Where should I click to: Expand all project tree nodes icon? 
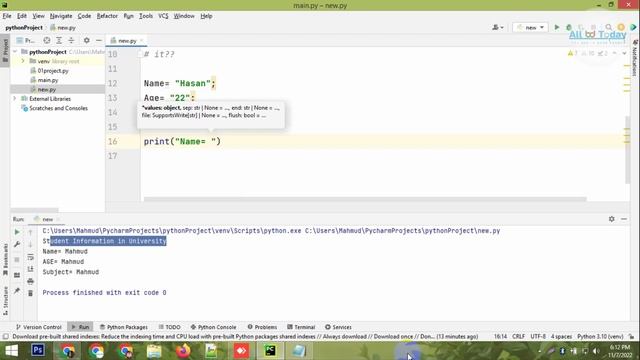(59, 40)
